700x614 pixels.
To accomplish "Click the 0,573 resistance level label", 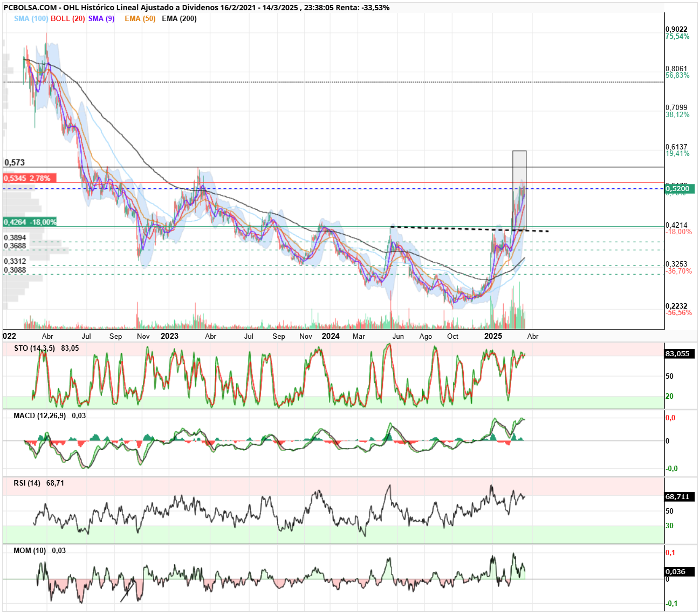I will 15,162.
